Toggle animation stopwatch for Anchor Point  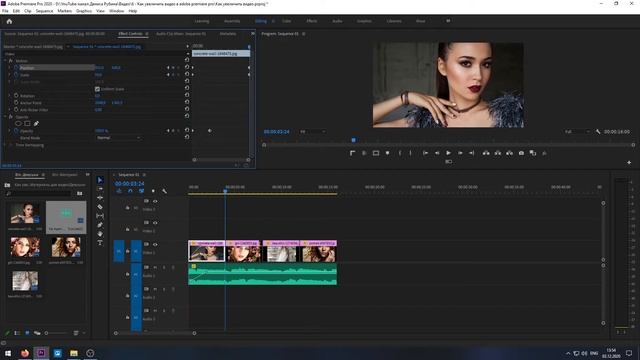pos(16,103)
